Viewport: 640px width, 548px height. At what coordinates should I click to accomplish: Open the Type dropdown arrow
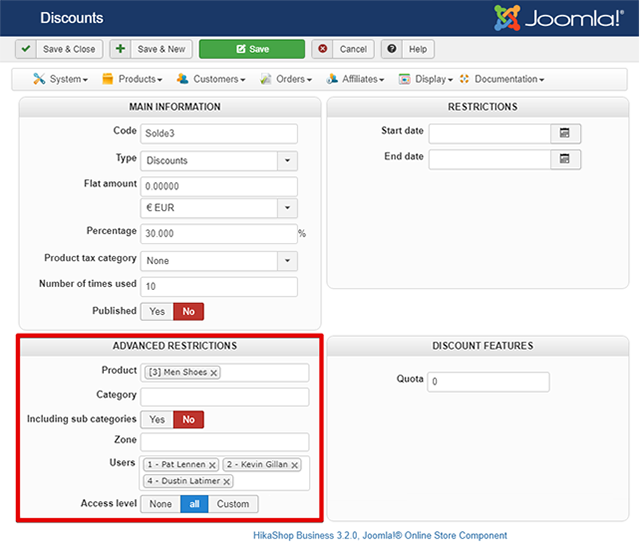tap(287, 161)
